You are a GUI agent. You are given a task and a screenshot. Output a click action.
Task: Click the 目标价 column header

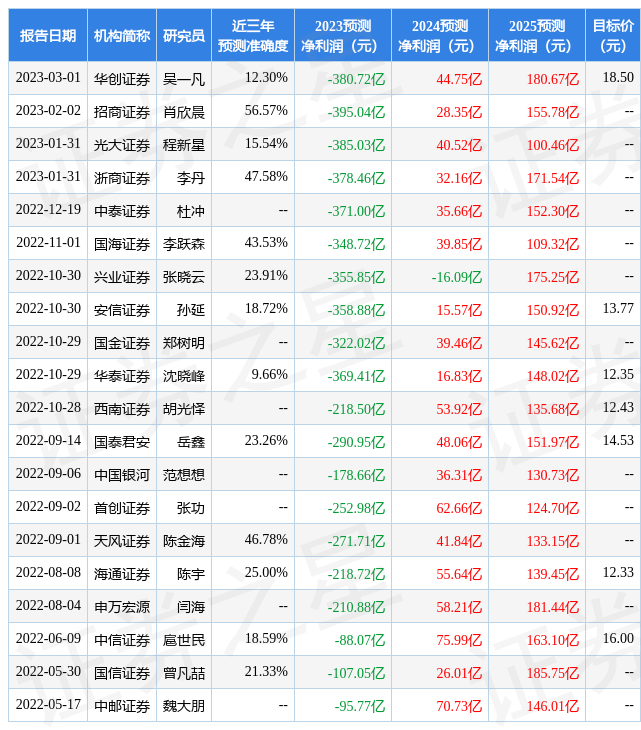click(613, 36)
